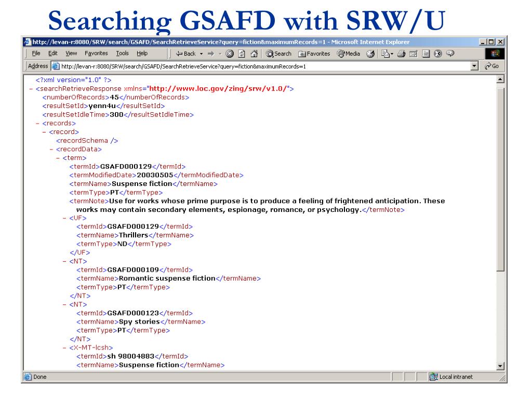Collapse the NT element containing Romantic suspense fiction
The width and height of the screenshot is (532, 399).
pos(64,262)
